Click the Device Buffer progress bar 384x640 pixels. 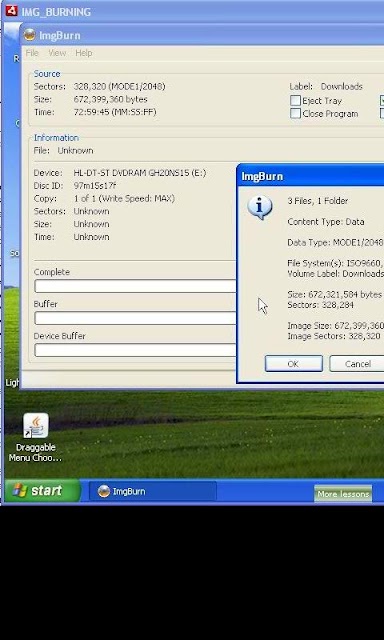click(135, 350)
